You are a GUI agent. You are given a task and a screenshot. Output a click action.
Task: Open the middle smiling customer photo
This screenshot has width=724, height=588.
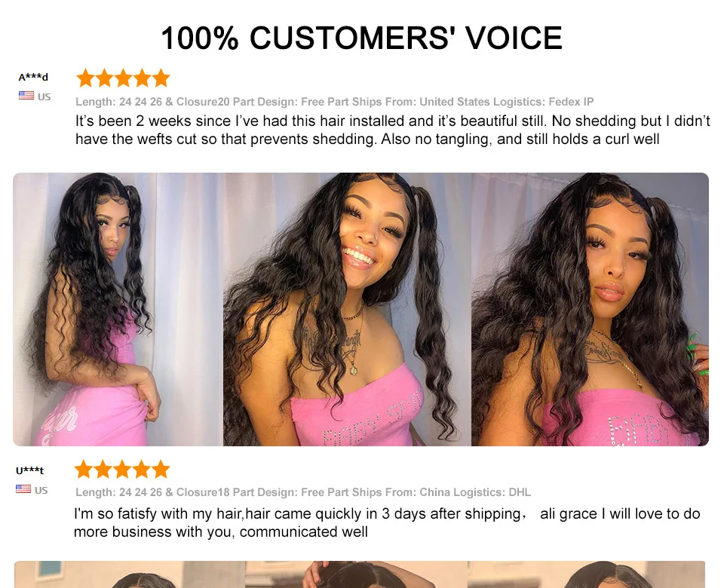point(347,309)
